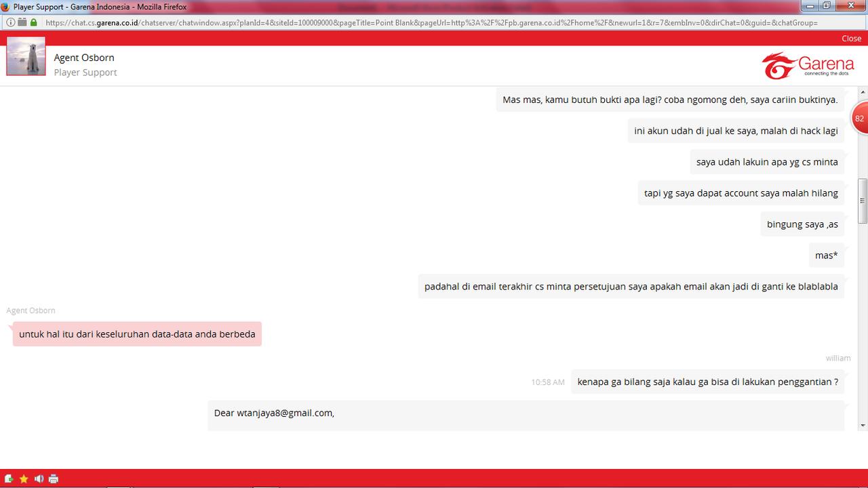
Task: Click the scrollbar up arrow
Action: point(863,91)
